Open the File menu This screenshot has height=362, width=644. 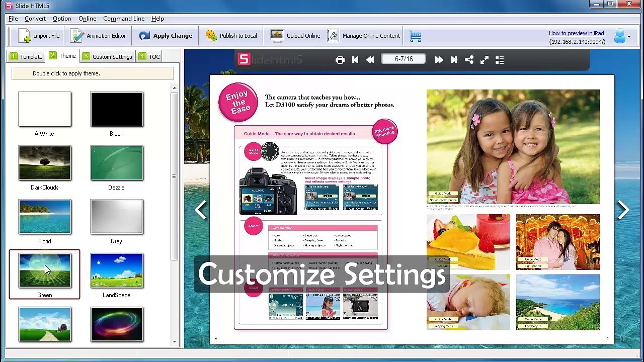(x=13, y=19)
